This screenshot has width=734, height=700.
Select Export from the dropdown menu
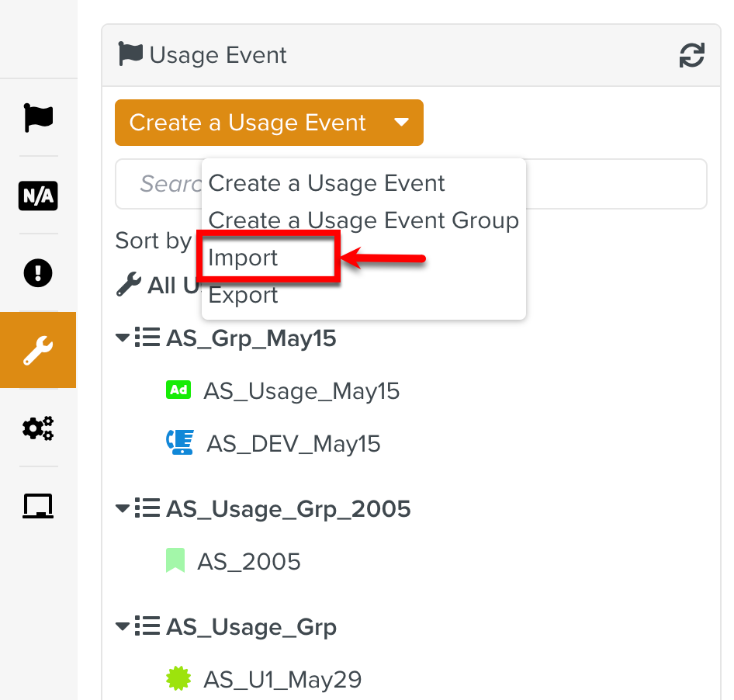tap(244, 295)
